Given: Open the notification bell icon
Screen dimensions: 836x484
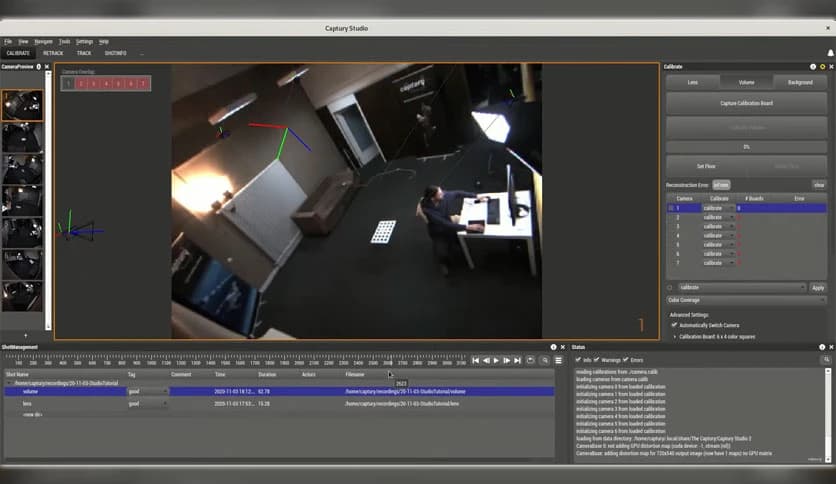Looking at the screenshot, I should (x=831, y=53).
